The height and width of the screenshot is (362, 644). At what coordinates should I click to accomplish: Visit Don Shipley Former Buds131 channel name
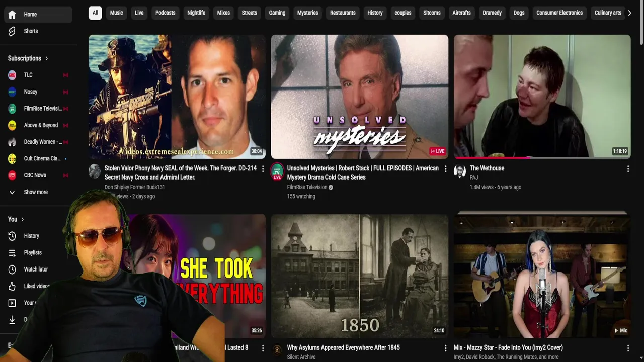click(x=135, y=187)
